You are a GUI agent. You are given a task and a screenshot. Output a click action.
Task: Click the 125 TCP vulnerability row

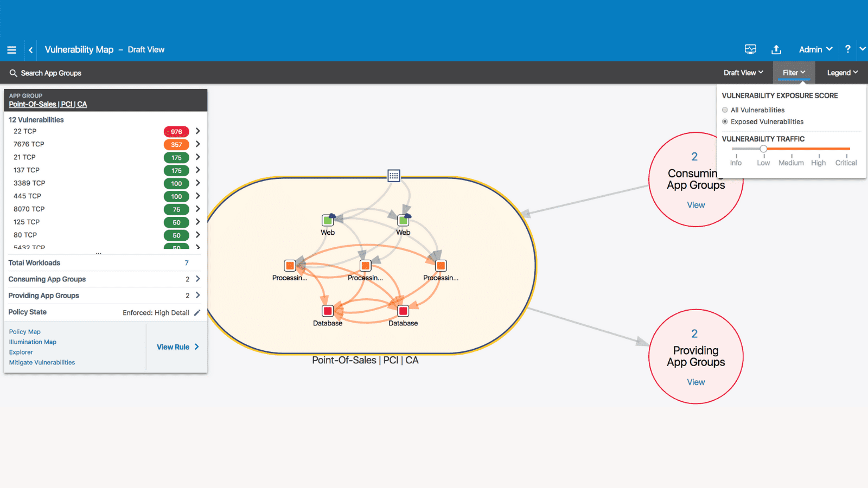105,222
